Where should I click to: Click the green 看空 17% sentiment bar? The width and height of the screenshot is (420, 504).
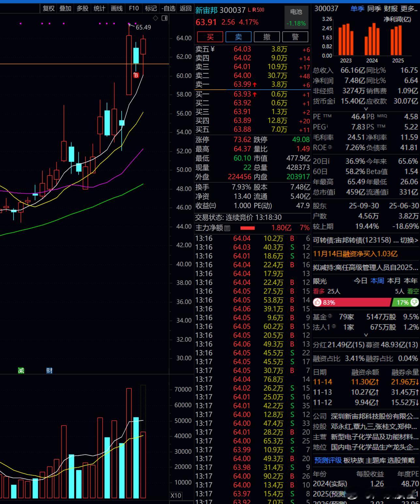click(x=406, y=302)
